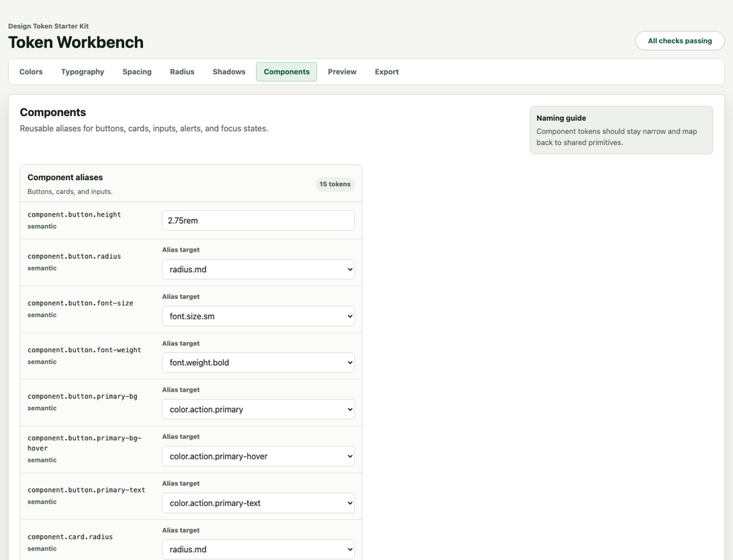
Task: Open the component.card.radius alias dropdown
Action: 258,550
